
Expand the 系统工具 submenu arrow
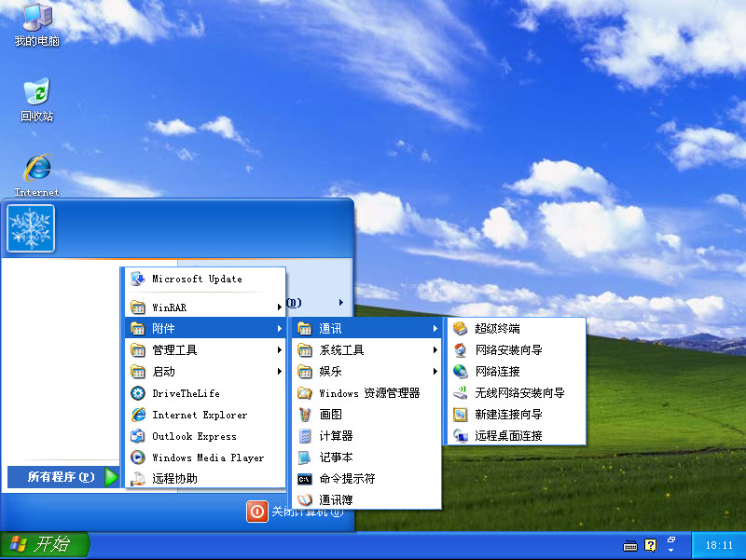coord(435,349)
